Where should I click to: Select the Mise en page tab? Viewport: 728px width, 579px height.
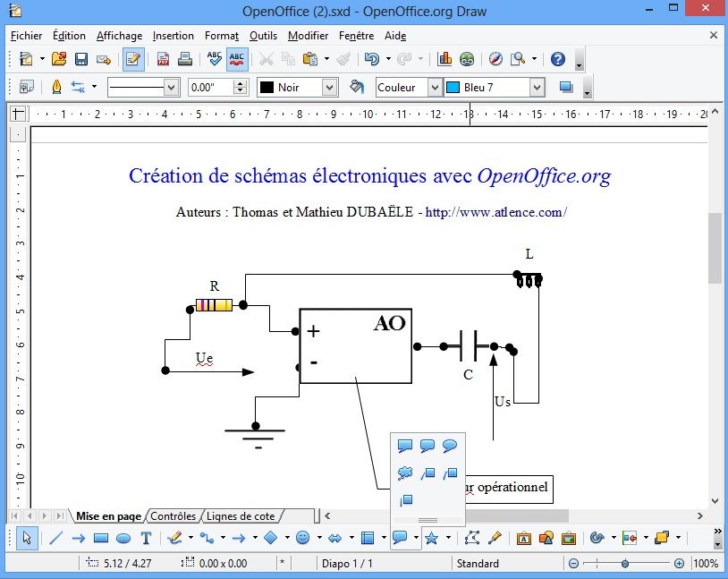click(108, 516)
